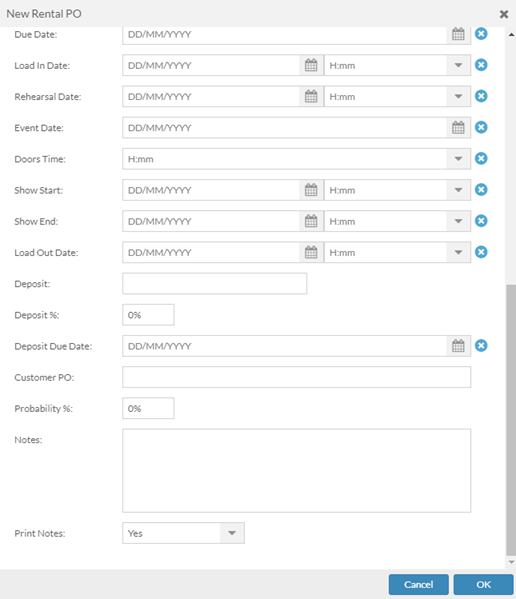This screenshot has height=599, width=516.
Task: Click into the Notes text area
Action: pyautogui.click(x=296, y=471)
